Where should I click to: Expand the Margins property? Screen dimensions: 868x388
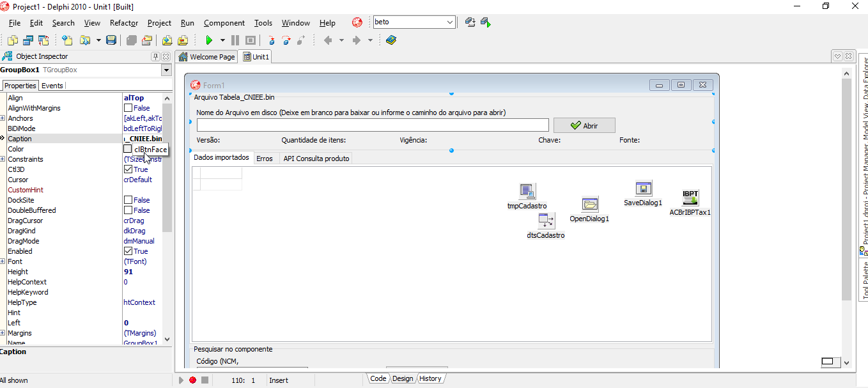[x=3, y=333]
